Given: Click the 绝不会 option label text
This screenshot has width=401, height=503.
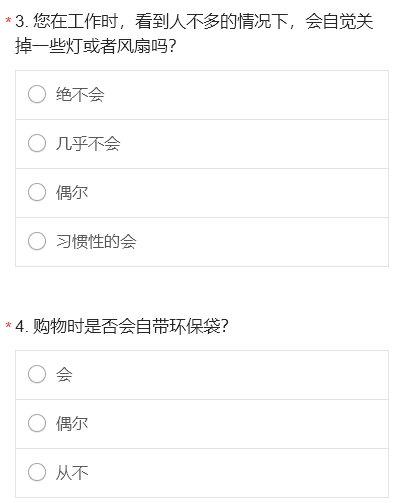Looking at the screenshot, I should [x=80, y=95].
